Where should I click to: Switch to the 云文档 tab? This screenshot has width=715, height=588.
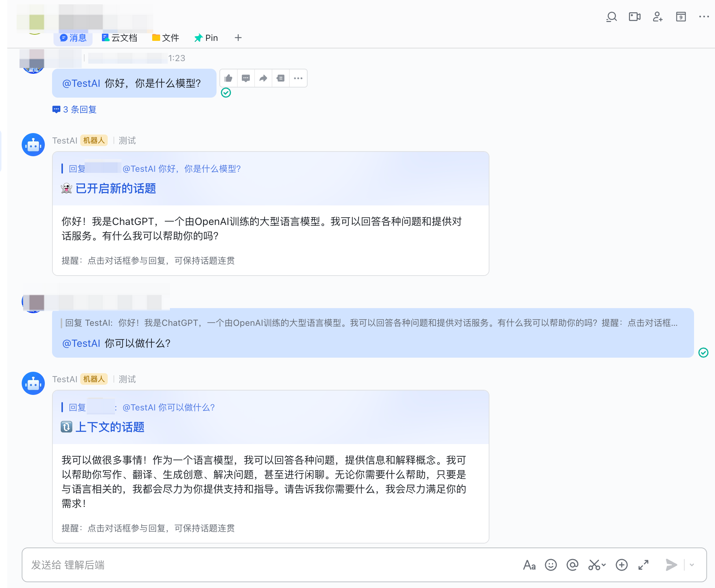point(119,38)
